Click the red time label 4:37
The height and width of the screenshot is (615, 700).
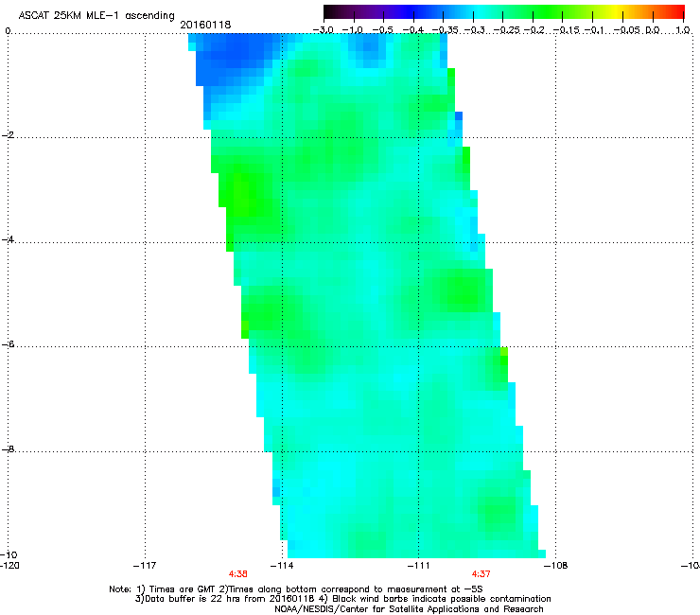[x=481, y=574]
